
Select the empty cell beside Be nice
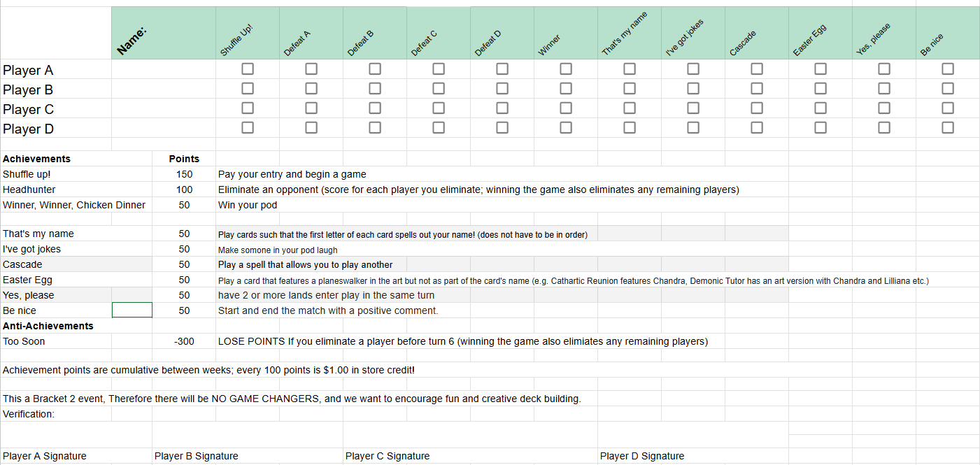[132, 310]
